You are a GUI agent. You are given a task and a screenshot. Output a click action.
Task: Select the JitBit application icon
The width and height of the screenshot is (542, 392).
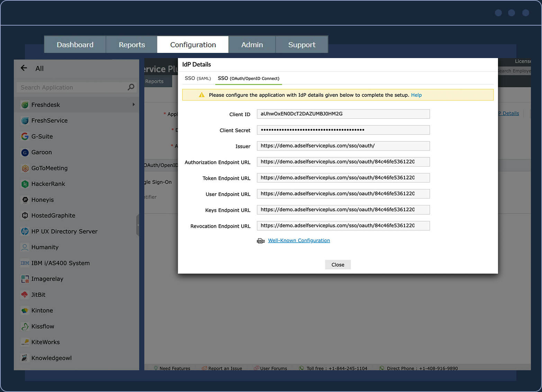click(25, 295)
